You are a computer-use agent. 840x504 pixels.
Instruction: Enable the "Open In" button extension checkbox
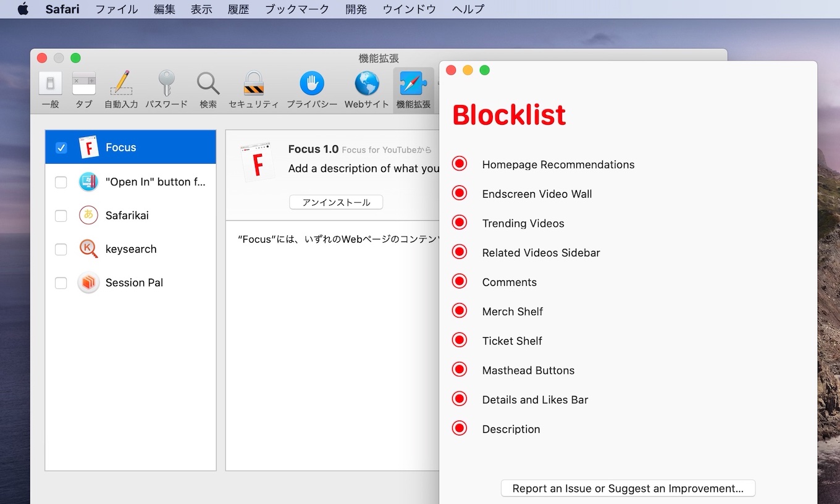pyautogui.click(x=61, y=182)
